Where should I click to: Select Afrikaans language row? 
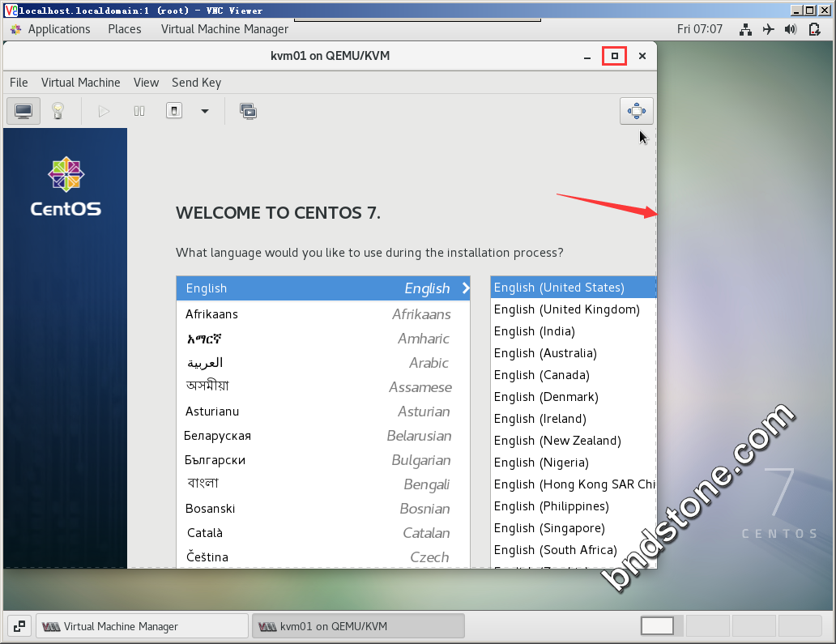click(x=323, y=314)
